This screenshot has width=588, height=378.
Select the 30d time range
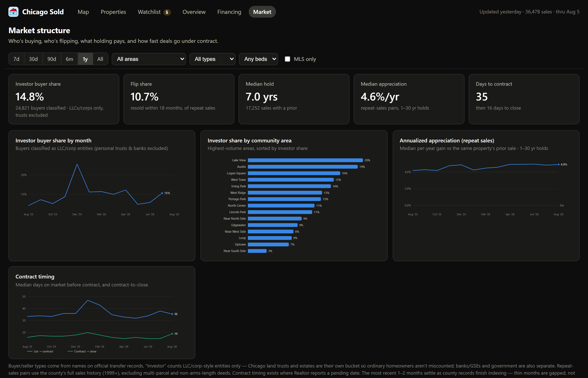coord(33,59)
